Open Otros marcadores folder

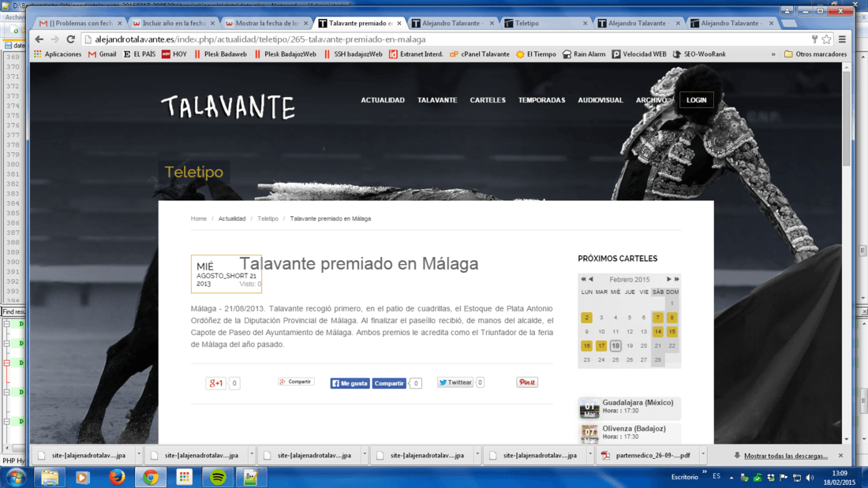815,54
